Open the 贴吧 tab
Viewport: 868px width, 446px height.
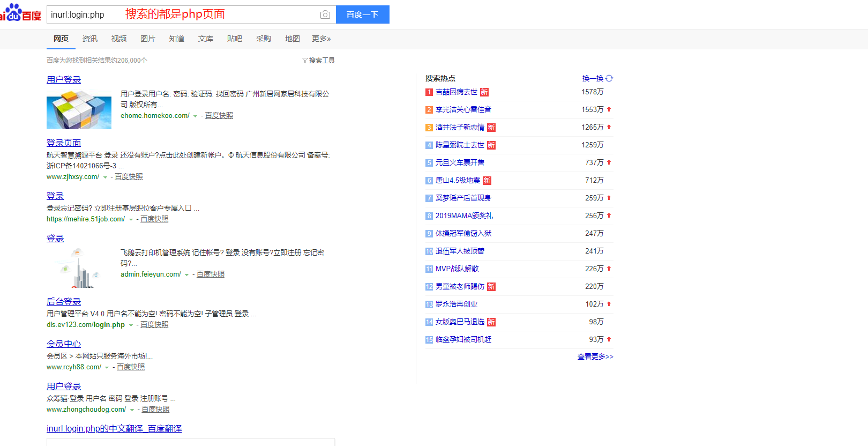tap(235, 39)
